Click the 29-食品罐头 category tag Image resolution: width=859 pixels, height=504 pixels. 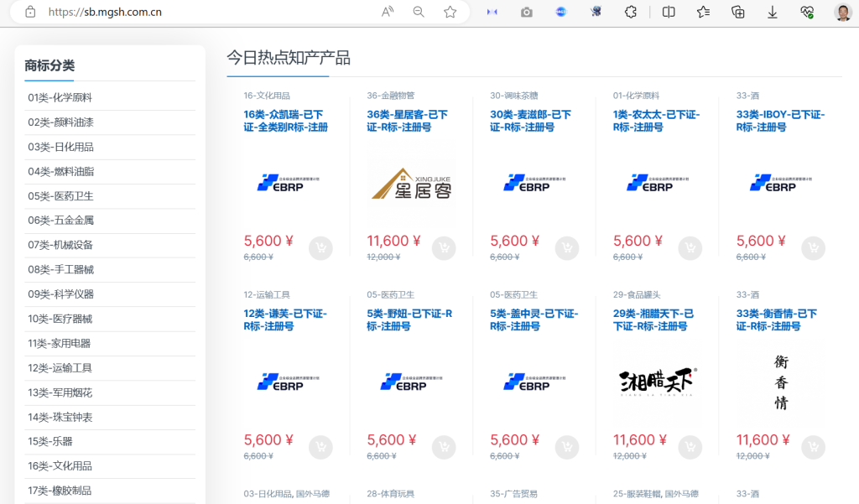637,294
